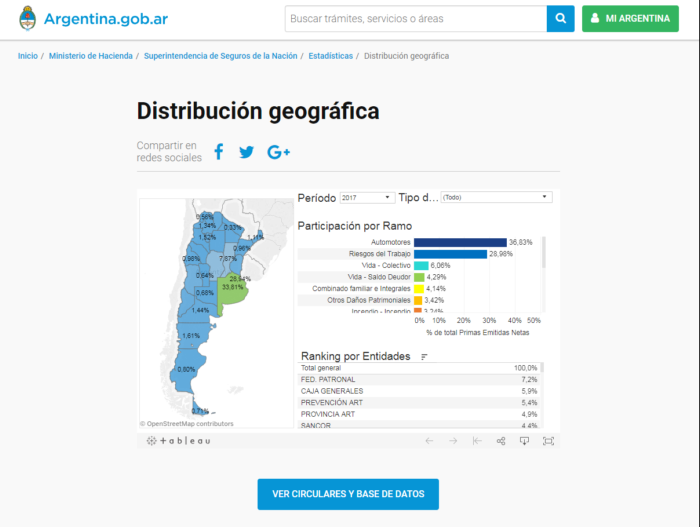Open the Tableau download icon
700x527 pixels.
pos(524,441)
